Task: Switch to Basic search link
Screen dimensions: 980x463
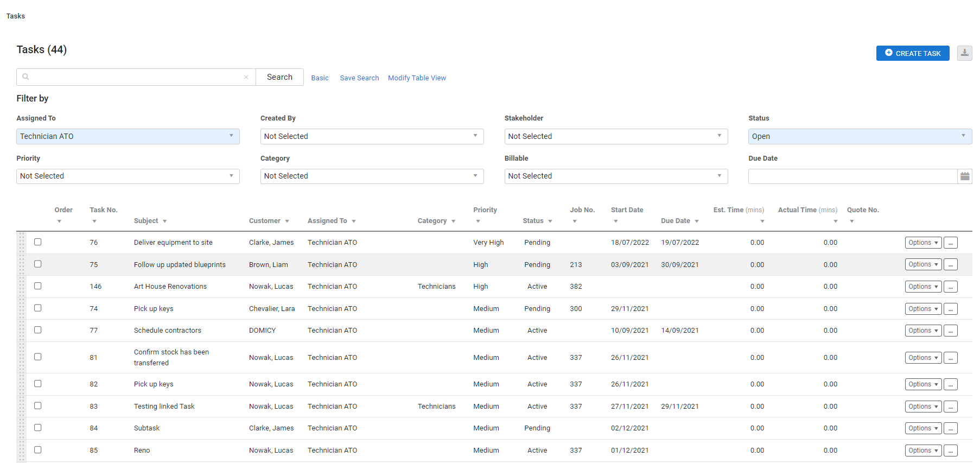Action: point(320,78)
